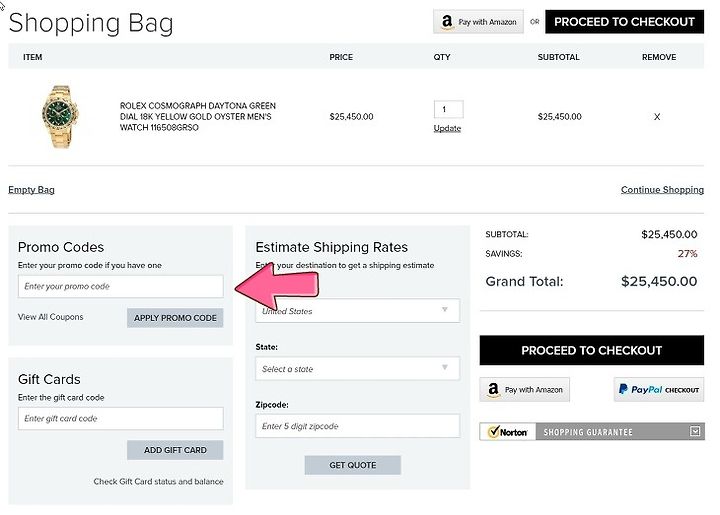Open the Rolex Daytona watch thumbnail
The height and width of the screenshot is (515, 720).
pyautogui.click(x=60, y=117)
